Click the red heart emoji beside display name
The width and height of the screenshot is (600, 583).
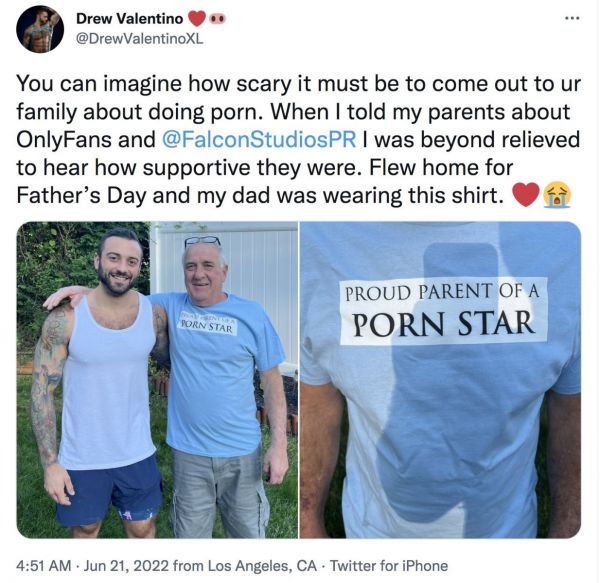[197, 18]
